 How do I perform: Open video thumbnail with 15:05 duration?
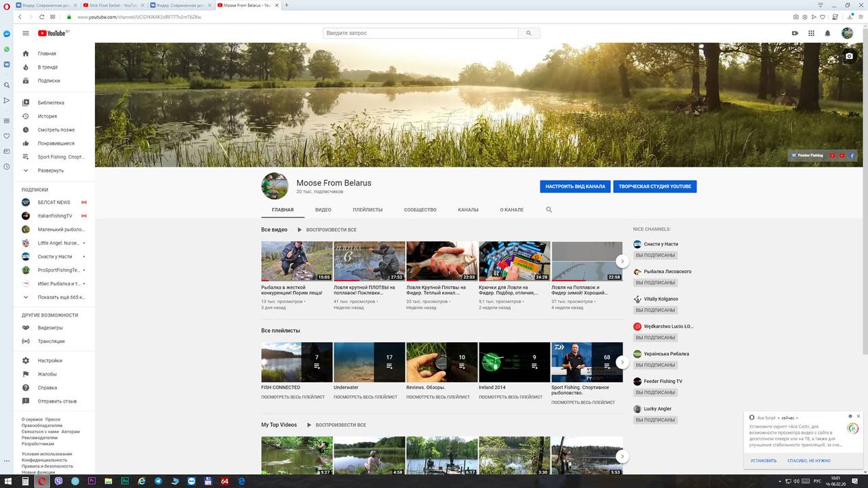[x=297, y=261]
